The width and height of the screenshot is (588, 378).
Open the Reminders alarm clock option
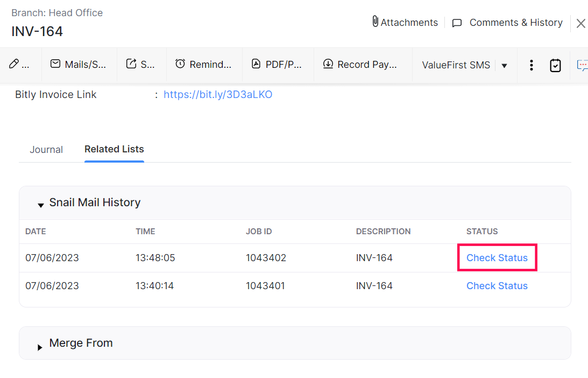(x=203, y=65)
